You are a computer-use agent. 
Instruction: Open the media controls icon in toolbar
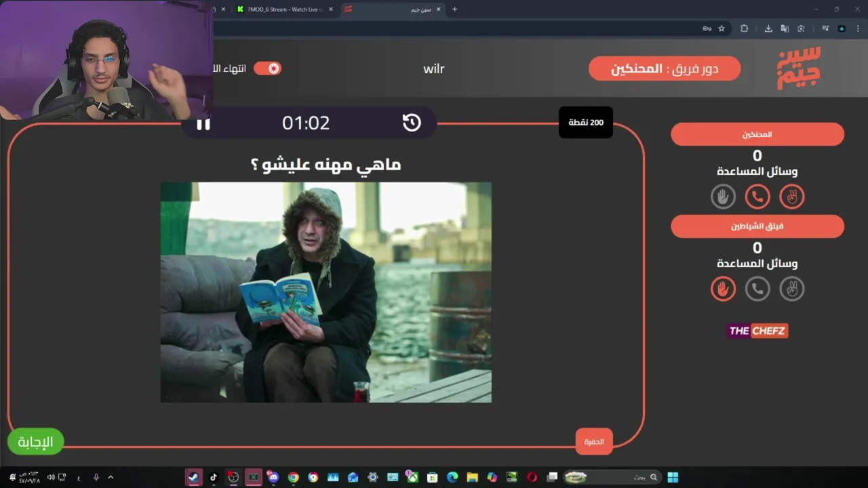coord(825,28)
